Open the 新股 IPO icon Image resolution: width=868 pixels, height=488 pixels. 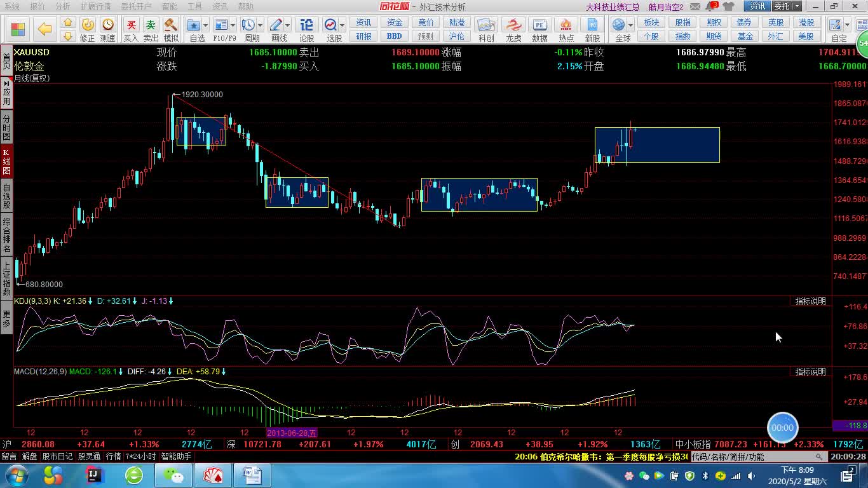[592, 29]
